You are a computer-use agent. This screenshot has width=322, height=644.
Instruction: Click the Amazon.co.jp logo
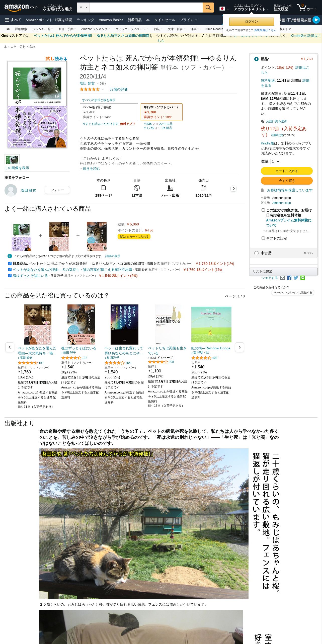[21, 8]
